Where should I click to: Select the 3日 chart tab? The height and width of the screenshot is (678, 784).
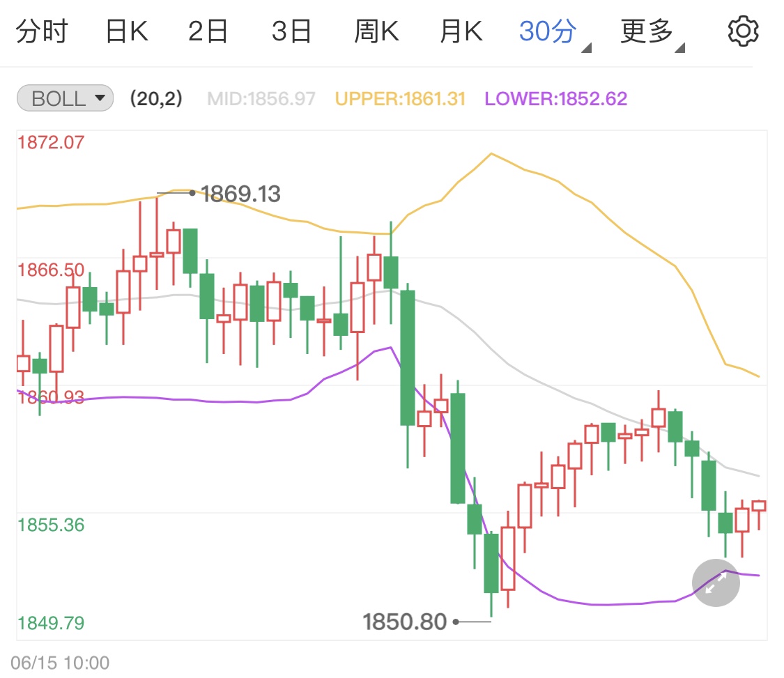[x=291, y=31]
